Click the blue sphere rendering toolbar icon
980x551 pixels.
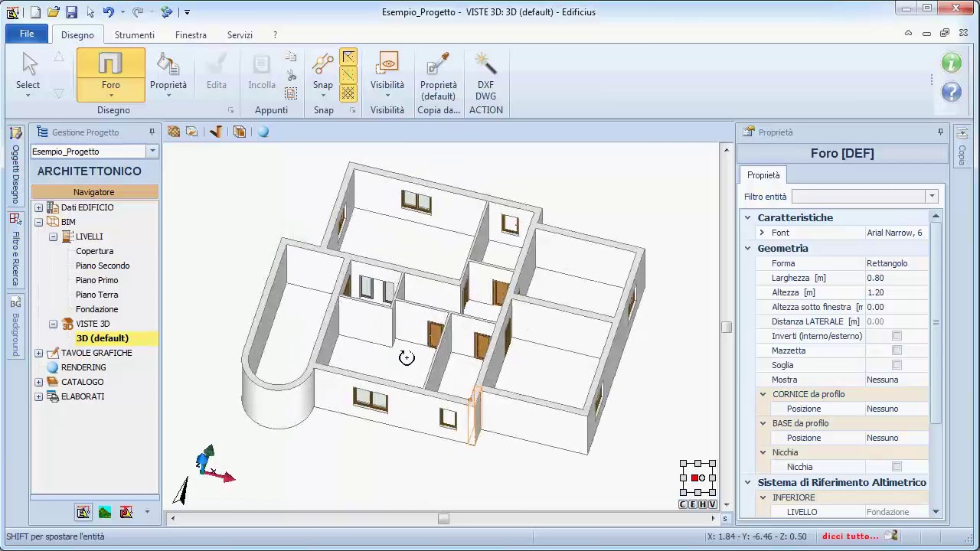tap(263, 132)
